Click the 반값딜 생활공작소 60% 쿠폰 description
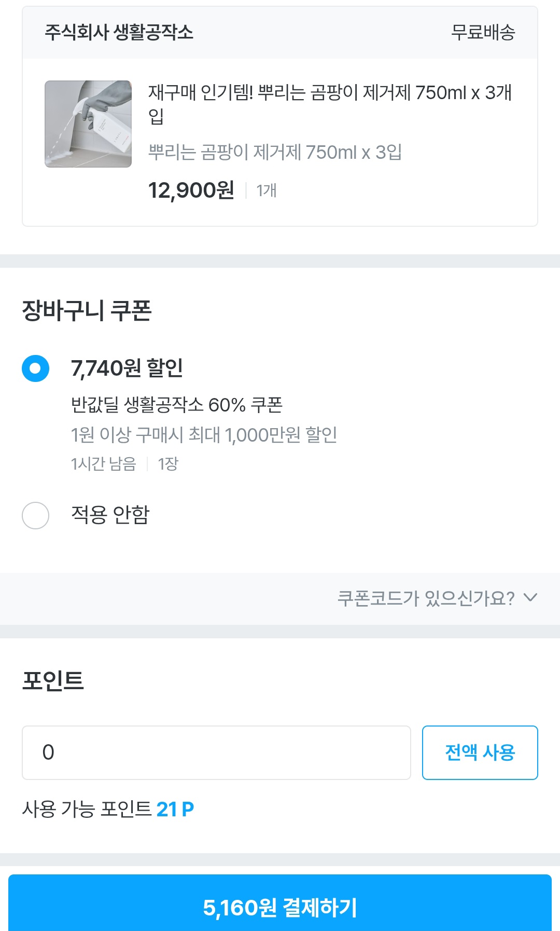This screenshot has height=931, width=560. [x=176, y=405]
